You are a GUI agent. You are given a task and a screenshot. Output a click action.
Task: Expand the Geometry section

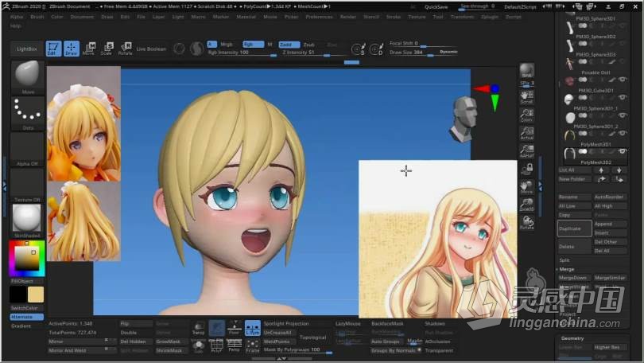[572, 338]
